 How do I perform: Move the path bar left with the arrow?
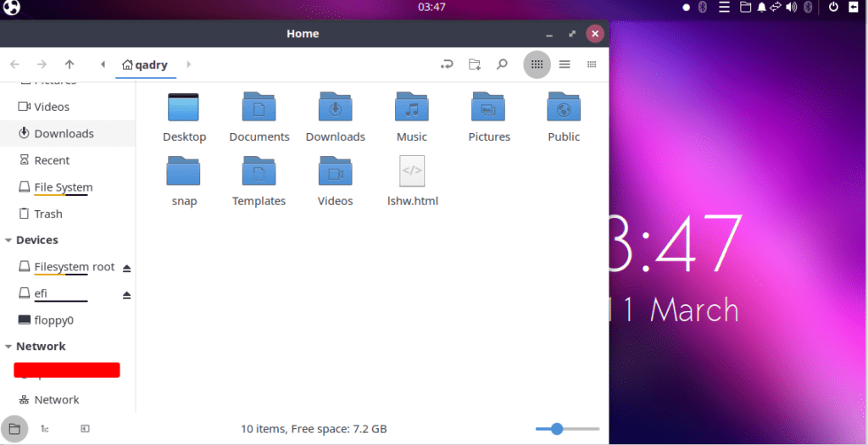103,64
